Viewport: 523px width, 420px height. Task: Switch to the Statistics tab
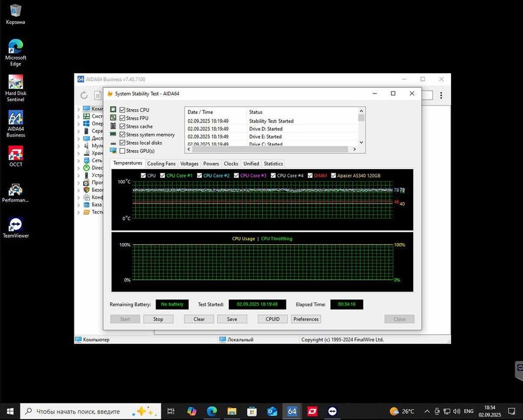click(x=273, y=164)
